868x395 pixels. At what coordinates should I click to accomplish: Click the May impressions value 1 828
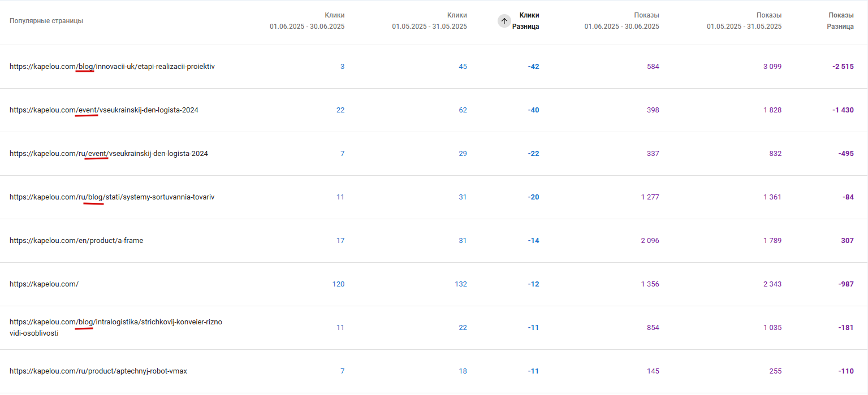tap(772, 110)
